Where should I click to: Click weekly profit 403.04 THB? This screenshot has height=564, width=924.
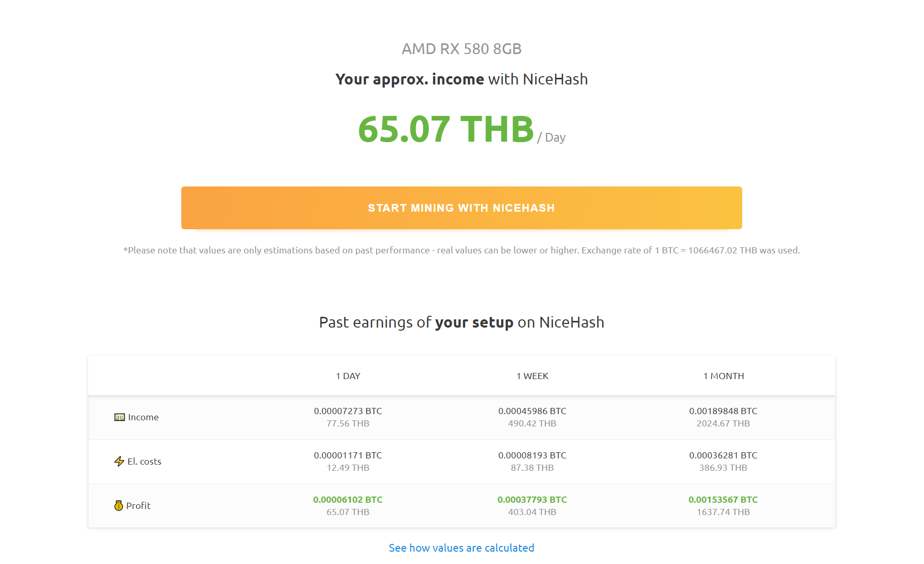pyautogui.click(x=533, y=512)
